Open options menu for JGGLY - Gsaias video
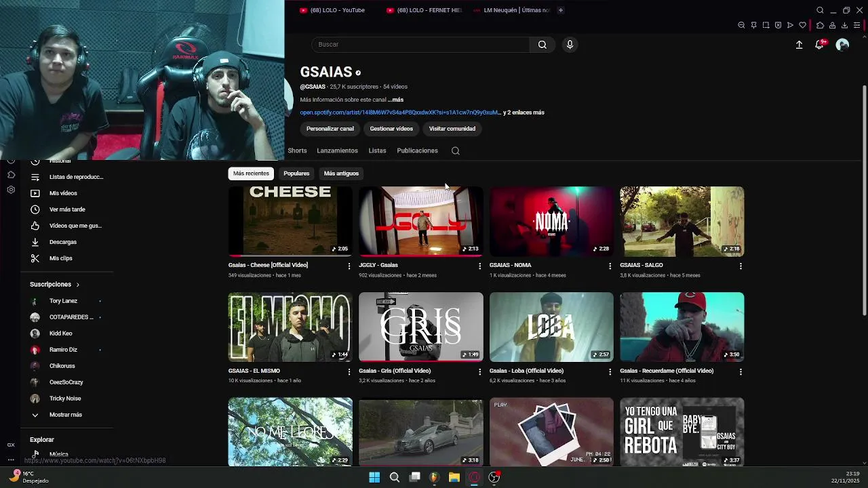The width and height of the screenshot is (868, 488). 479,266
